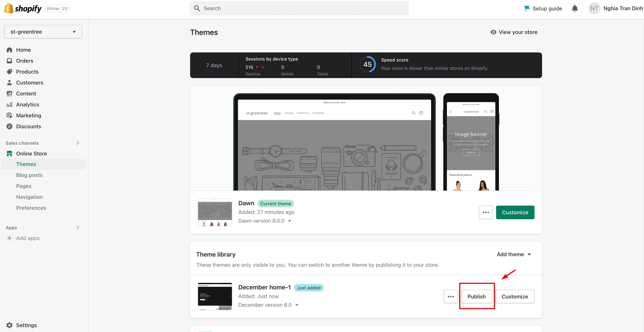Click View your store eye link

pos(514,32)
